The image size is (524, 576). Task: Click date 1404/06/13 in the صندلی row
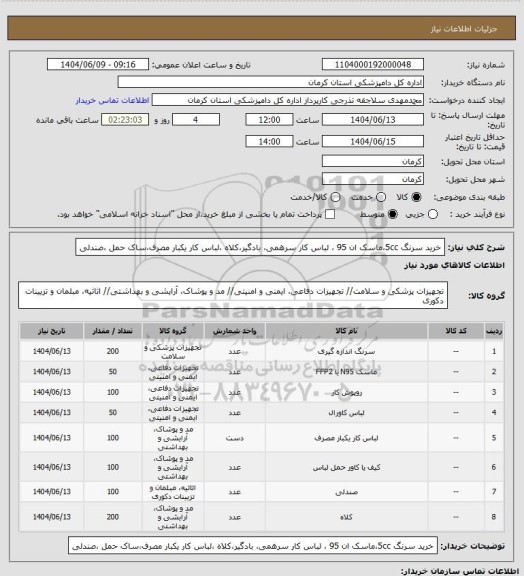51,492
